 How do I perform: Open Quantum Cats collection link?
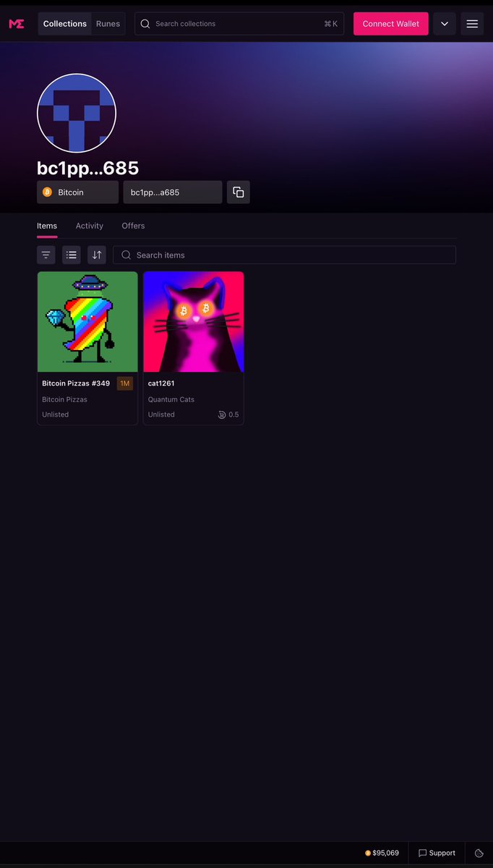tap(171, 399)
